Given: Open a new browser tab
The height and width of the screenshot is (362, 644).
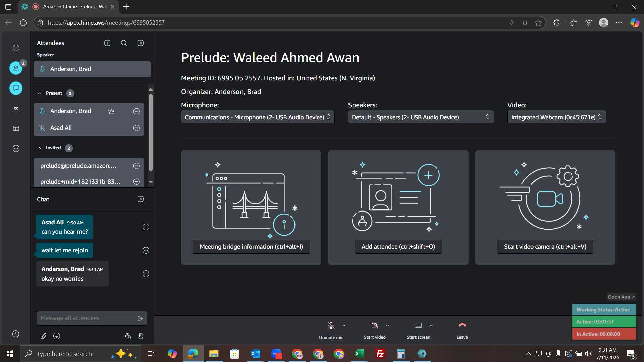Looking at the screenshot, I should click(x=126, y=7).
